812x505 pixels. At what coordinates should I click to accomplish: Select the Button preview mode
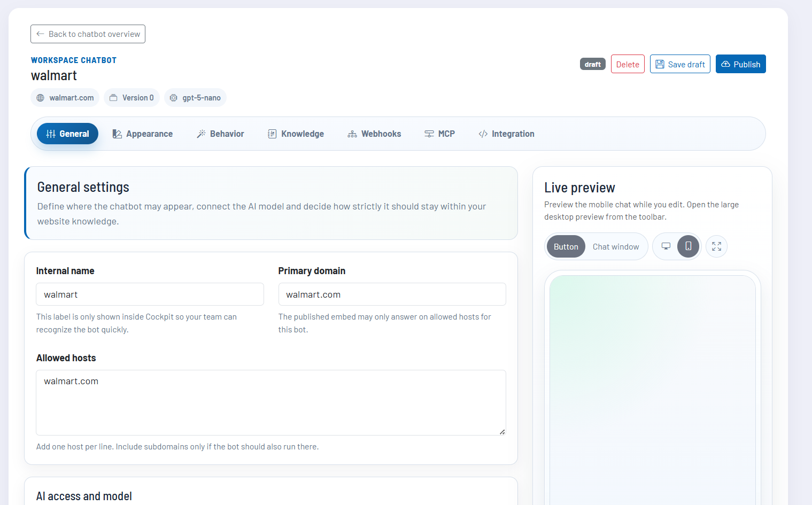(566, 247)
